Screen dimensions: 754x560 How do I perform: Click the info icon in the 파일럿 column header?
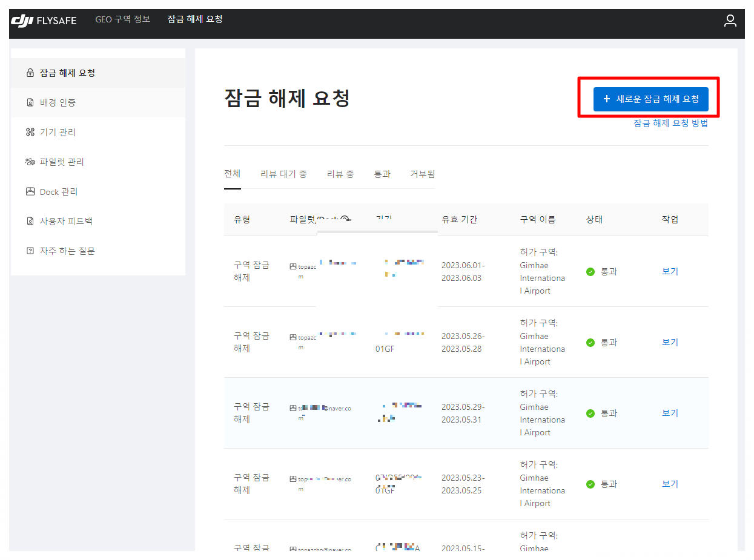coord(345,220)
